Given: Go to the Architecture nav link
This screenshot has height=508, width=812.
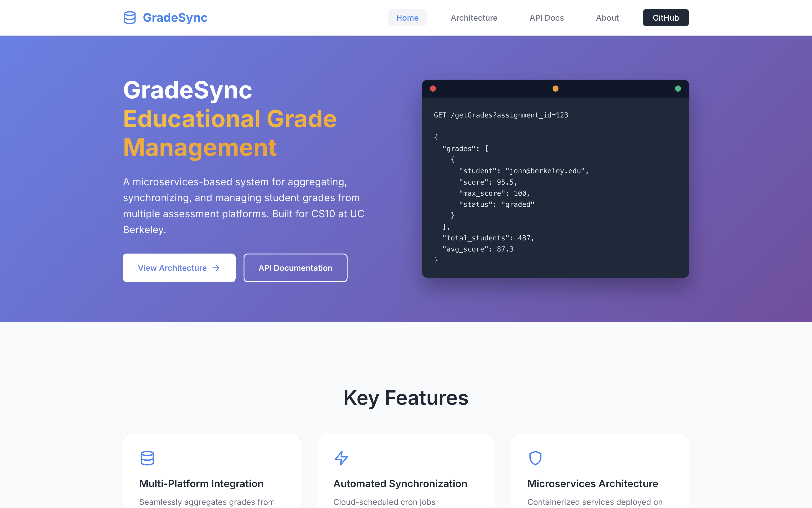Looking at the screenshot, I should click(x=474, y=17).
